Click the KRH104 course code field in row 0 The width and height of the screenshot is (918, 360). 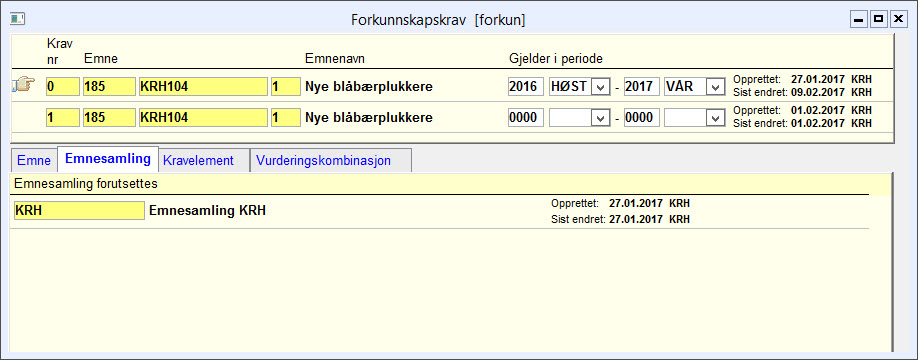point(203,87)
